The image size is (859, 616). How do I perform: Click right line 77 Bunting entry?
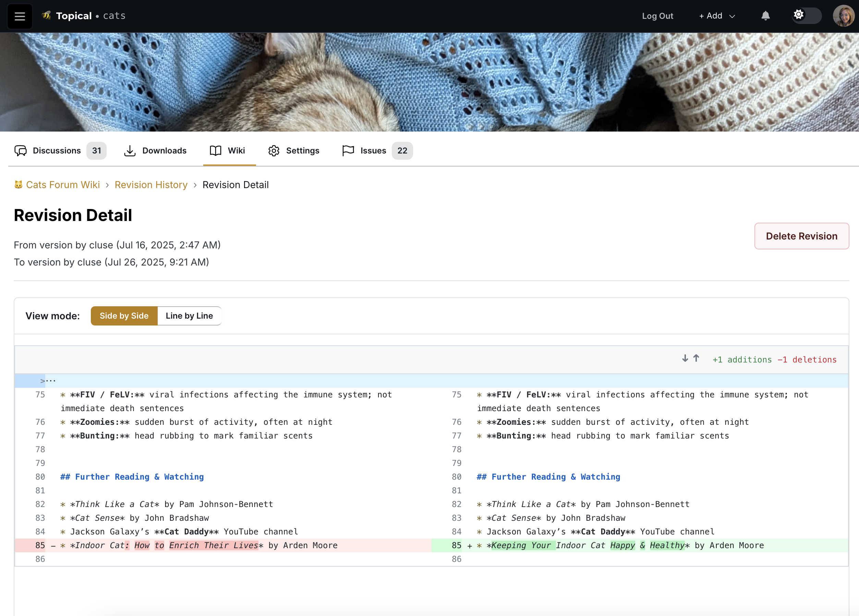tap(603, 435)
